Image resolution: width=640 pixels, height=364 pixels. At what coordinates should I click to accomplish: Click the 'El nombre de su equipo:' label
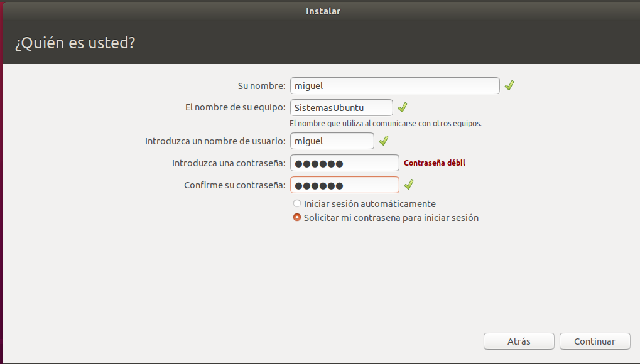(x=236, y=107)
